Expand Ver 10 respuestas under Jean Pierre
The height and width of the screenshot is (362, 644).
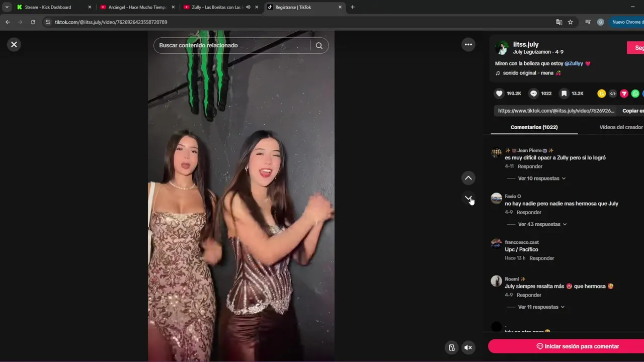(x=541, y=178)
